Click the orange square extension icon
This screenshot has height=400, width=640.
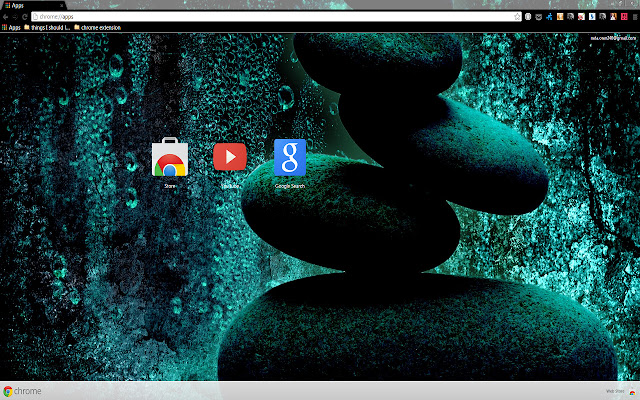560,17
